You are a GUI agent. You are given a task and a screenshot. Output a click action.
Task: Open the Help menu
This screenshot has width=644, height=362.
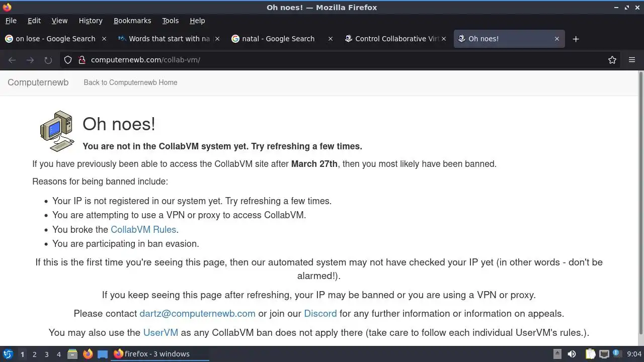(x=197, y=21)
